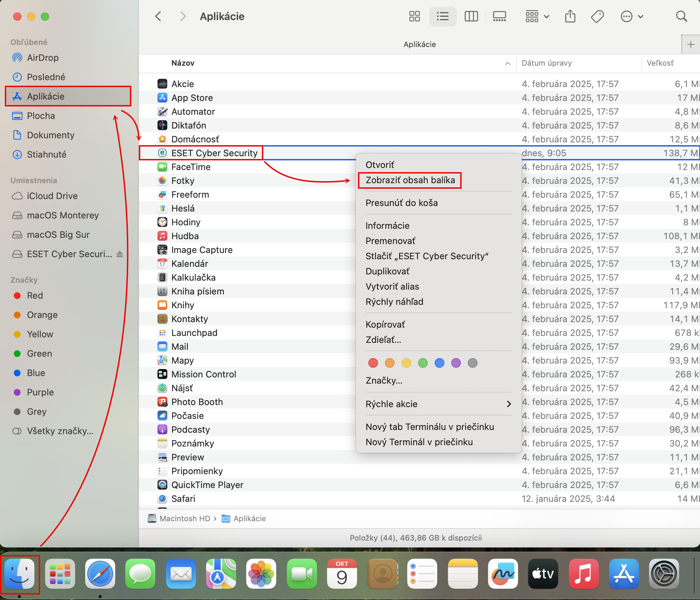The height and width of the screenshot is (600, 700).
Task: Switch to column view
Action: 471,16
